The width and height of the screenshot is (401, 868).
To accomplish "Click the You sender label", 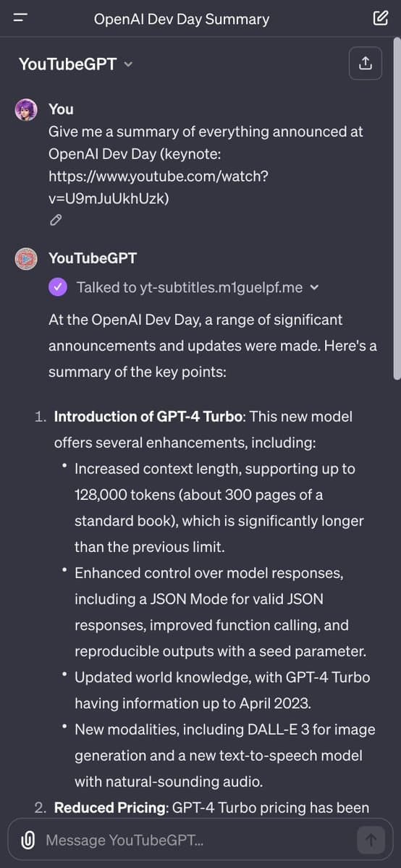I will (x=61, y=109).
